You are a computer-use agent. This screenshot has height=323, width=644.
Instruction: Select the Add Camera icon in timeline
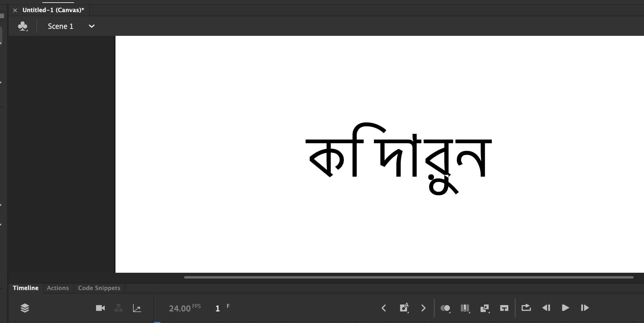tap(100, 308)
